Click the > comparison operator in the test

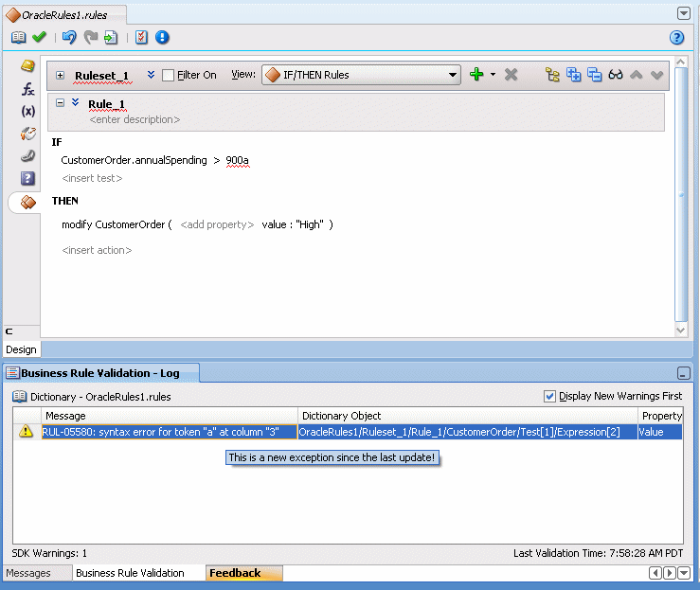click(217, 160)
